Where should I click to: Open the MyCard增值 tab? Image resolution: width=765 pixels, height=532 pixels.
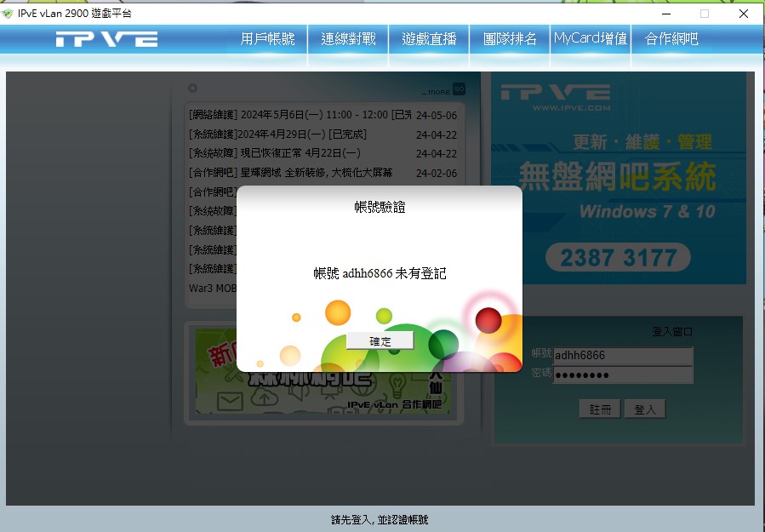click(x=591, y=39)
